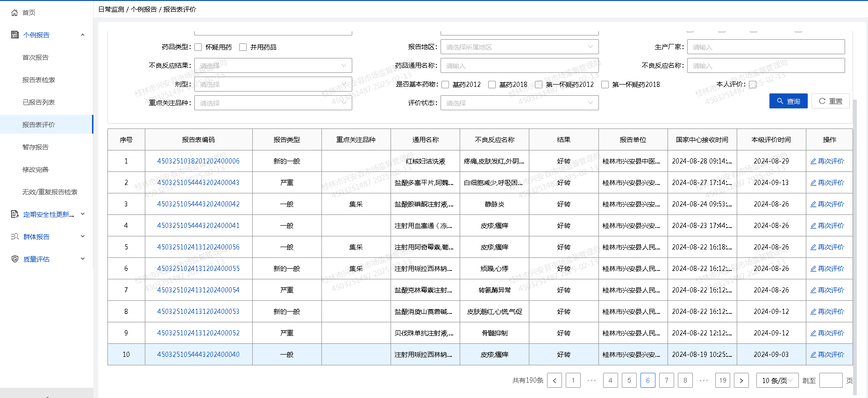Viewport: 868px width, 398px height.
Task: Click edit icon for row 1 再次评价
Action: [813, 161]
